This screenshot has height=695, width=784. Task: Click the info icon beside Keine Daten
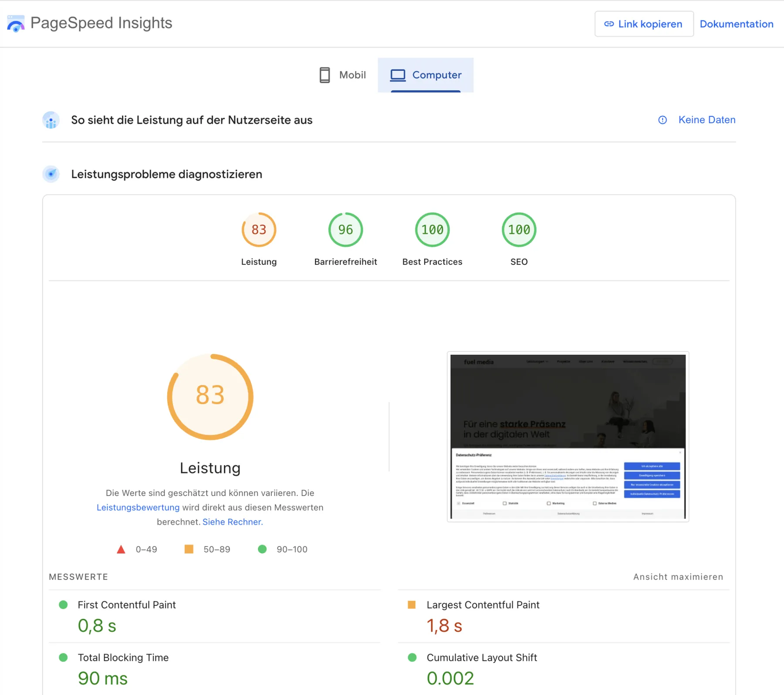coord(662,120)
